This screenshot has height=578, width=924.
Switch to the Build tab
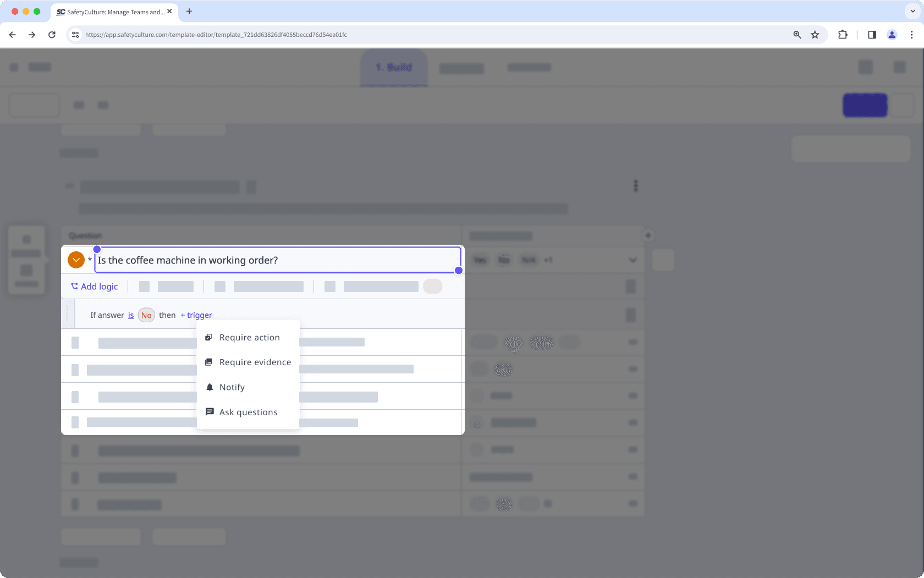[393, 67]
